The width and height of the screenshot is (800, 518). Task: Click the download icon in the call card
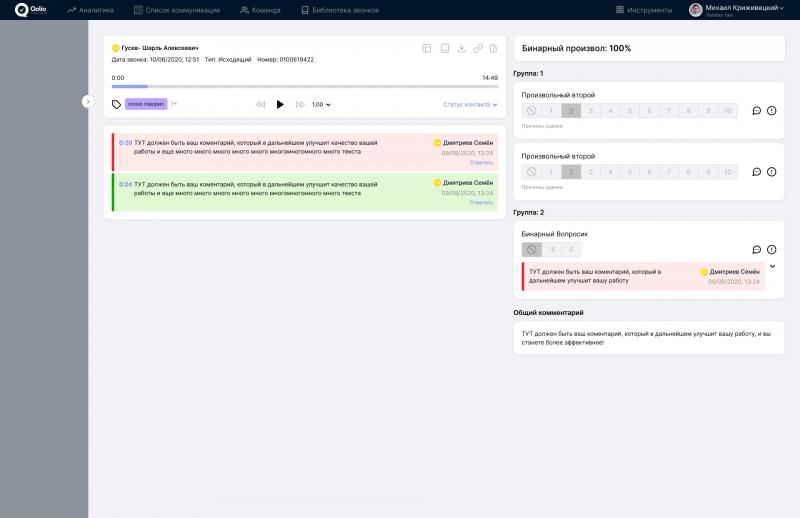[x=460, y=48]
